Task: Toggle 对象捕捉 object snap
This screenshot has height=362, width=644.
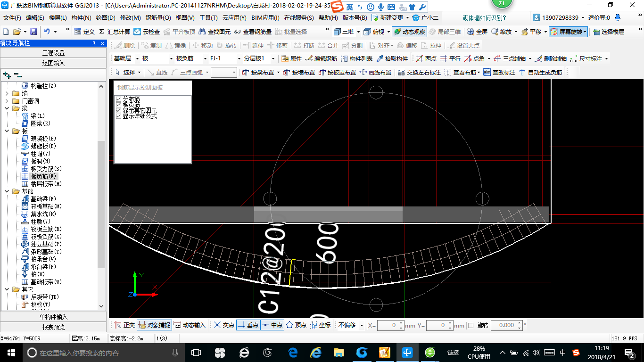Action: [x=155, y=325]
